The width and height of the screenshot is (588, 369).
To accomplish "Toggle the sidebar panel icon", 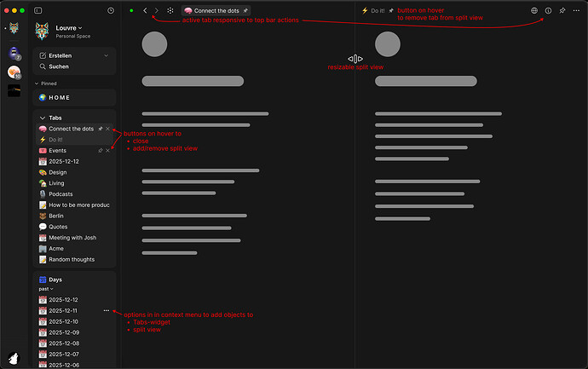I will (37, 10).
